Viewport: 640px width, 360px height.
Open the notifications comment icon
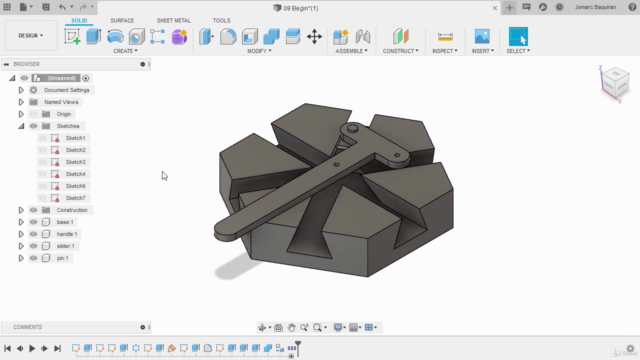pos(526,7)
